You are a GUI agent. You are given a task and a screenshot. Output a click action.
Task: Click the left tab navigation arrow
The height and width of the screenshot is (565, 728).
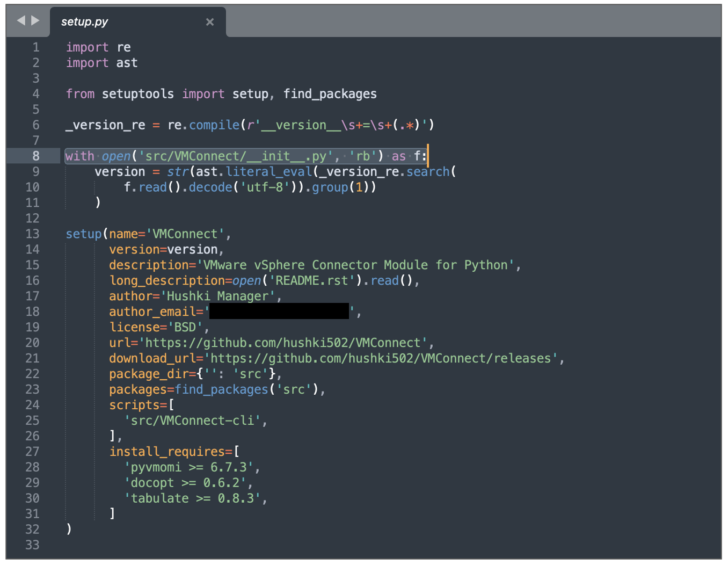[x=21, y=20]
